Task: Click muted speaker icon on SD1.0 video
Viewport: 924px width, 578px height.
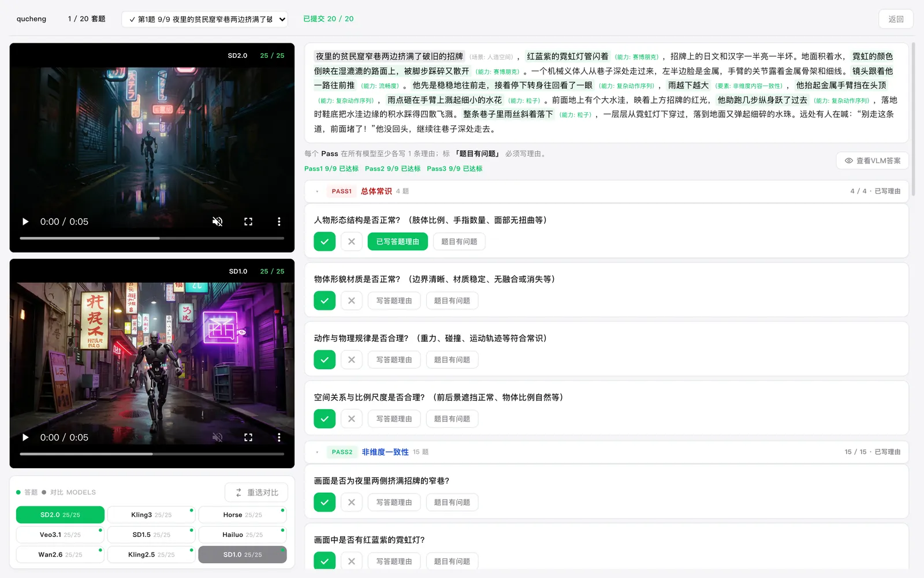Action: tap(218, 438)
